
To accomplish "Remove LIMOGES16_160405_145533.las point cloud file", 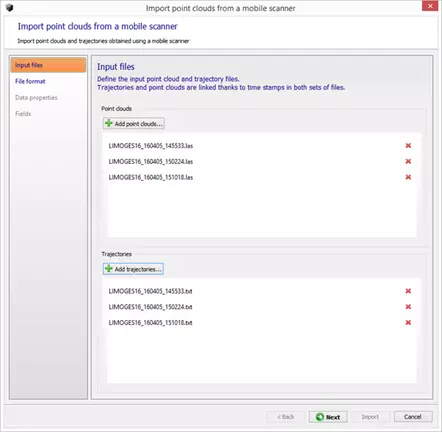I will click(408, 146).
